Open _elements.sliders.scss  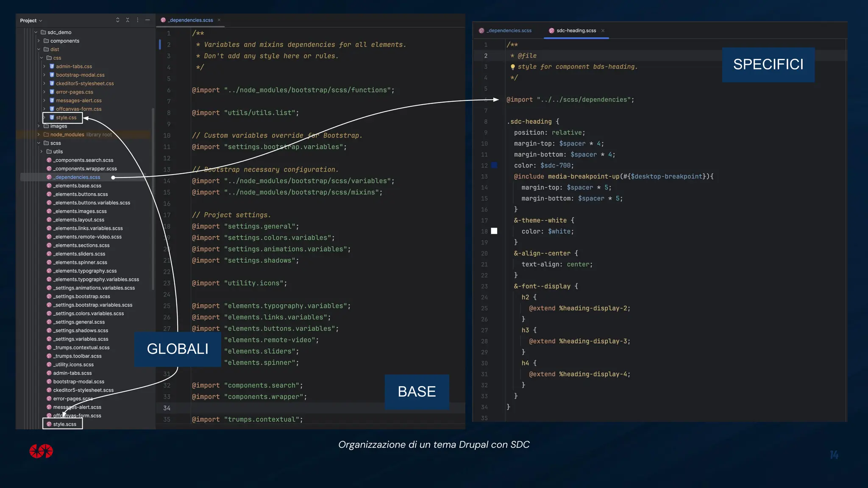79,254
